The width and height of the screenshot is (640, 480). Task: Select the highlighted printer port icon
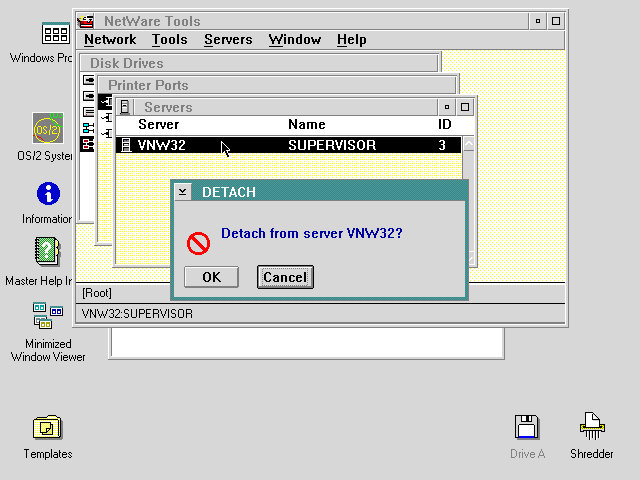click(106, 101)
